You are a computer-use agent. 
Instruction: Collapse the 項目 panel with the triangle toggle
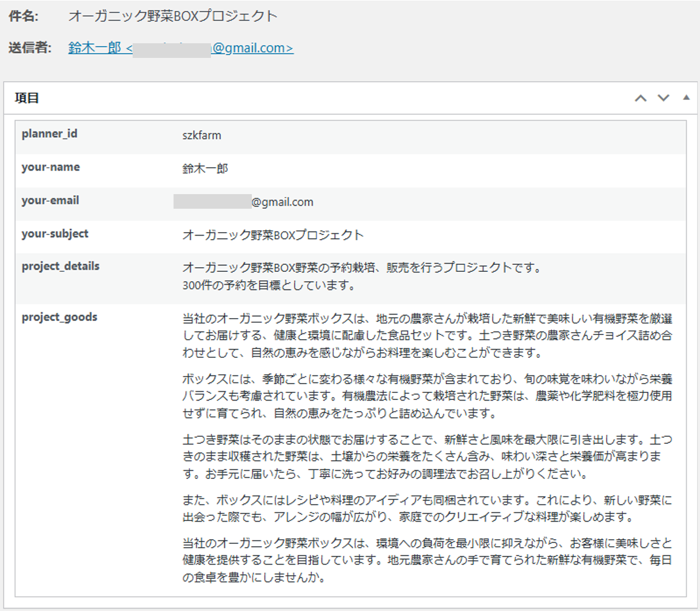(686, 98)
